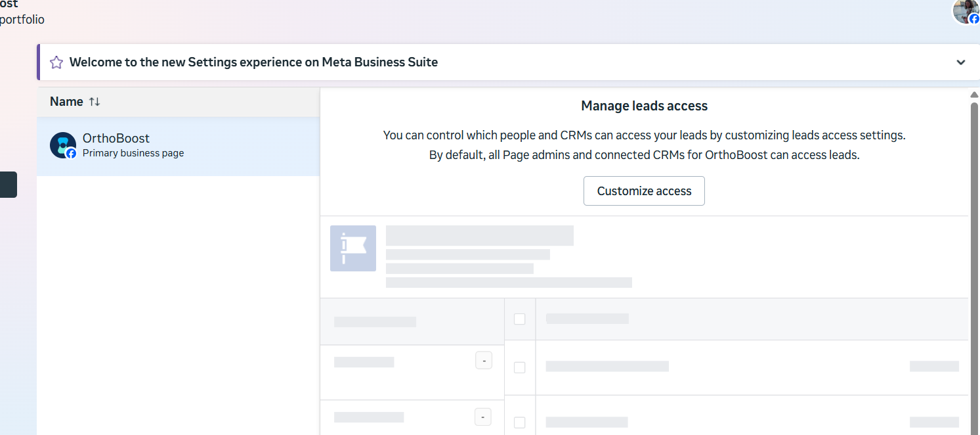The height and width of the screenshot is (435, 980).
Task: Click the Name column header
Action: tap(66, 102)
